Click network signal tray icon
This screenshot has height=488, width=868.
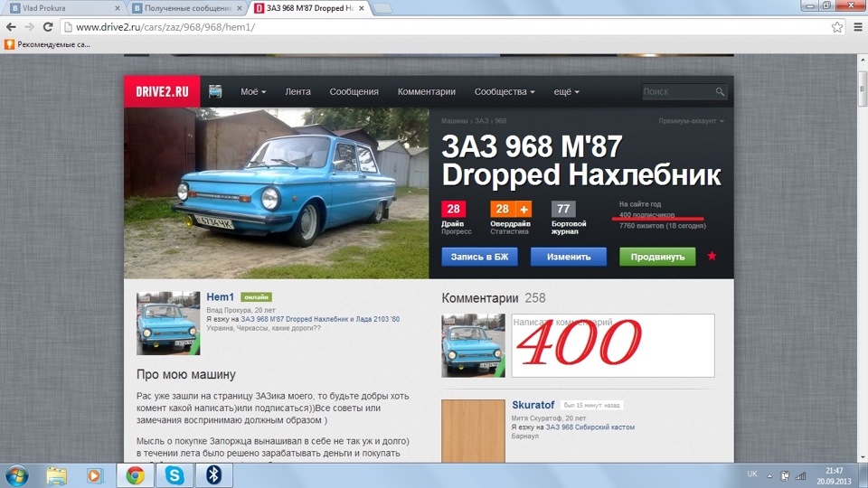tap(800, 476)
